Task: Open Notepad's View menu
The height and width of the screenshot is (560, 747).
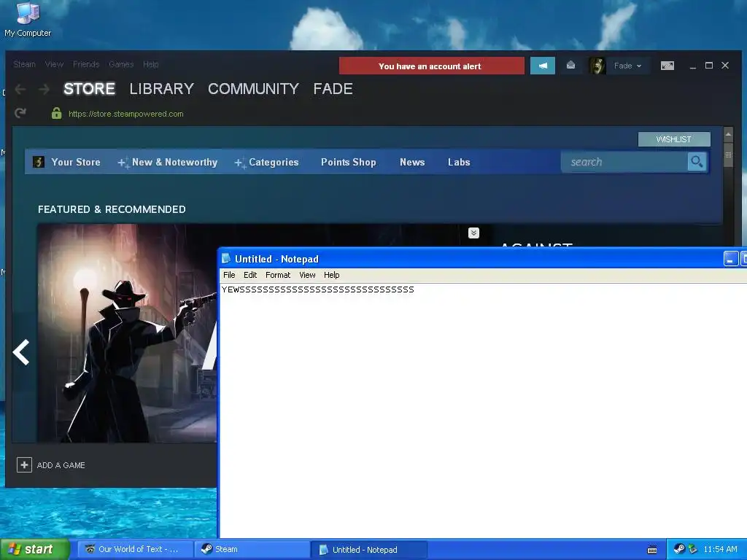Action: 307,275
